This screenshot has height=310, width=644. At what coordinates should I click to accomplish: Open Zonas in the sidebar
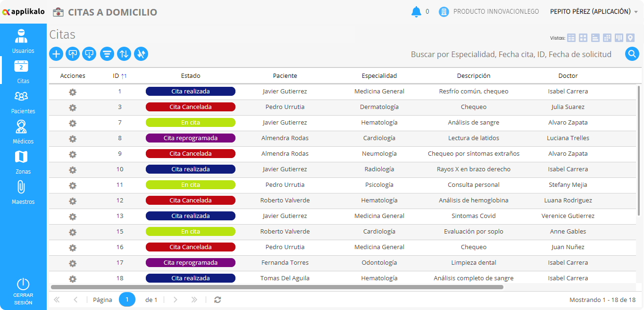[x=23, y=162]
